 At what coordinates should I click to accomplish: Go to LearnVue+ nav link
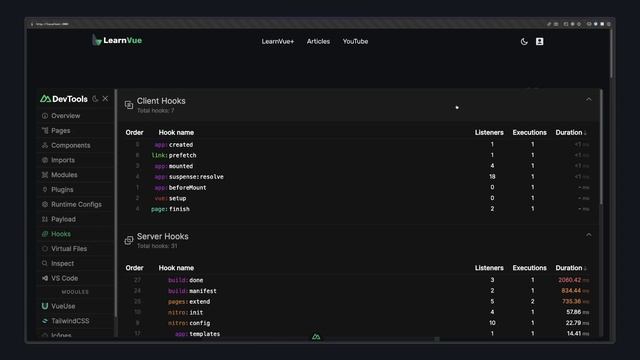point(278,42)
